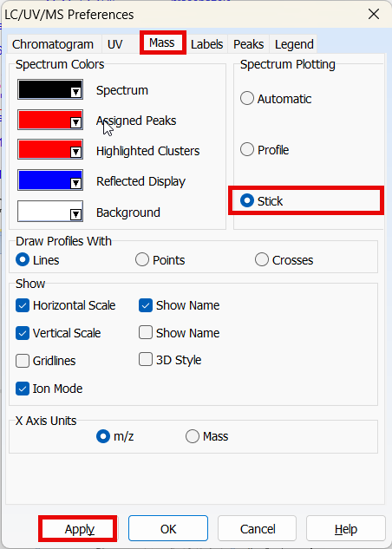Open the Highlighted Clusters color dropdown arrow
Screen dimensions: 392x549
click(75, 152)
